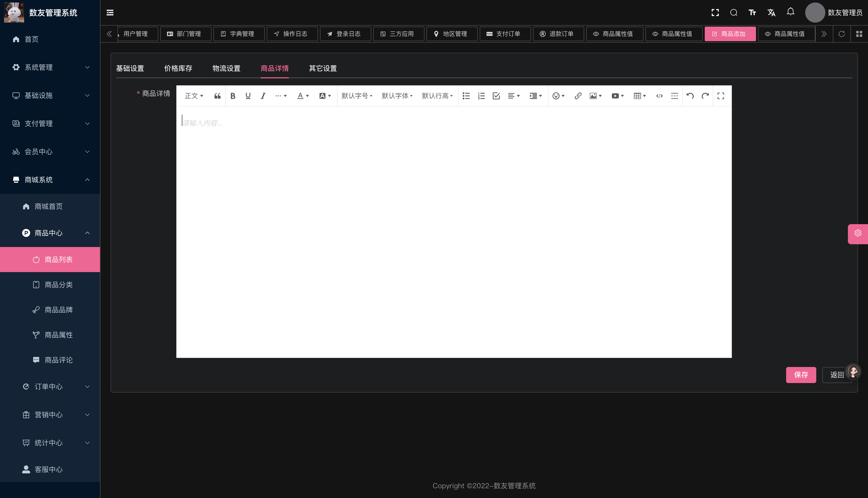
Task: Open 商品分类 in sidebar
Action: tap(50, 285)
